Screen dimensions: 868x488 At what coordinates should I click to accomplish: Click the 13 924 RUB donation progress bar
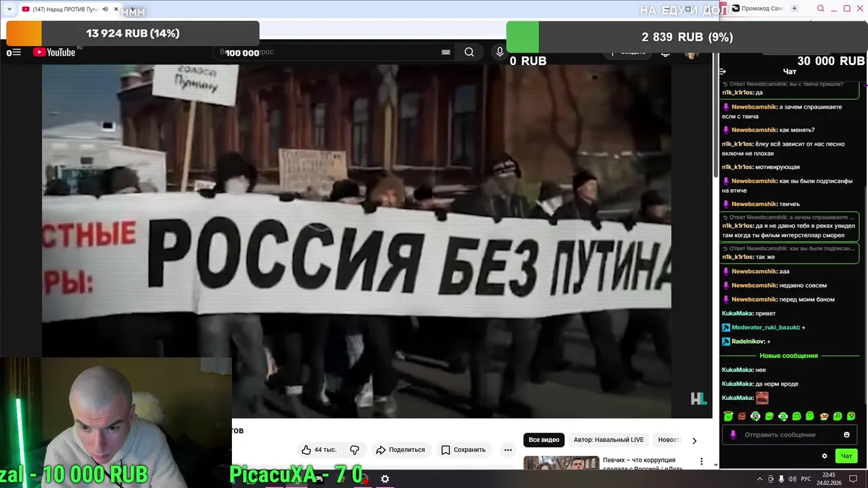(133, 33)
